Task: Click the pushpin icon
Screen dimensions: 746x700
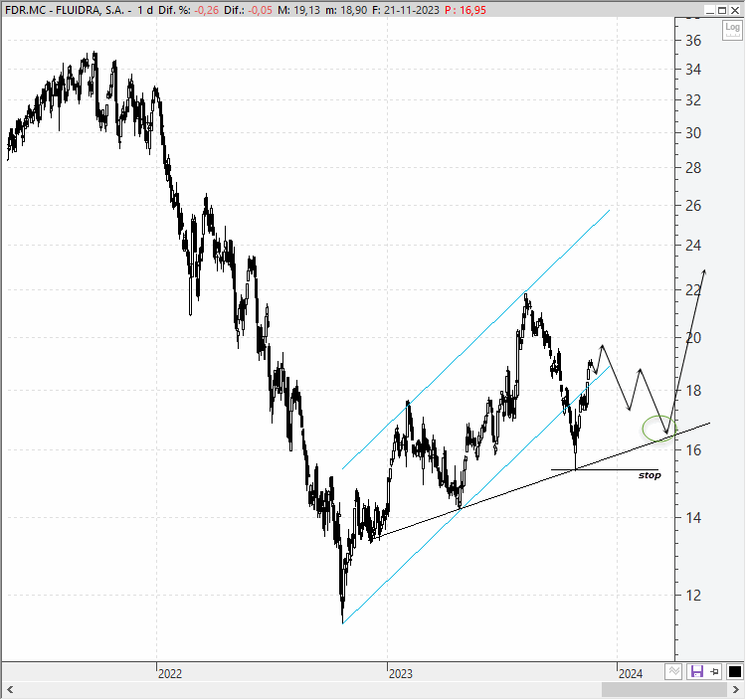Action: click(x=714, y=671)
